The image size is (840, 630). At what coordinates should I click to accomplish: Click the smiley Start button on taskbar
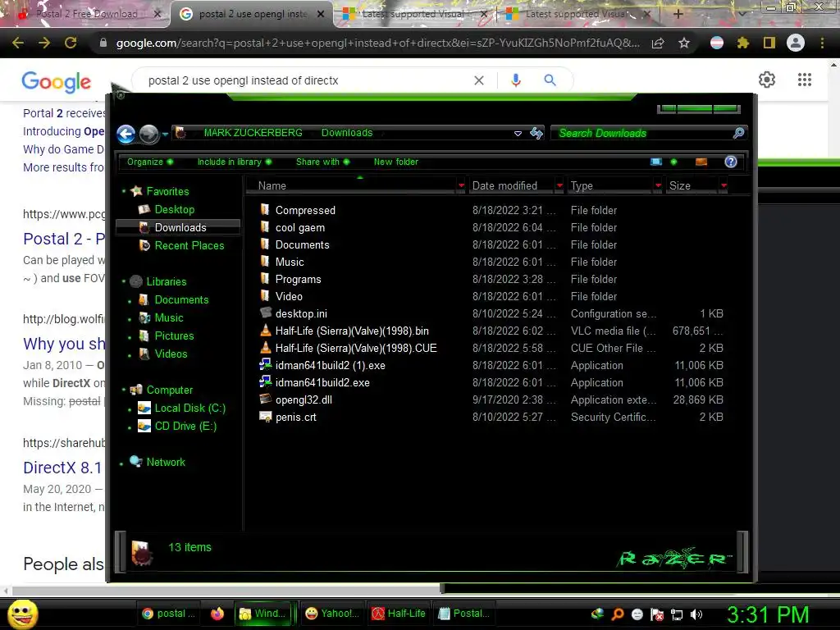click(22, 614)
